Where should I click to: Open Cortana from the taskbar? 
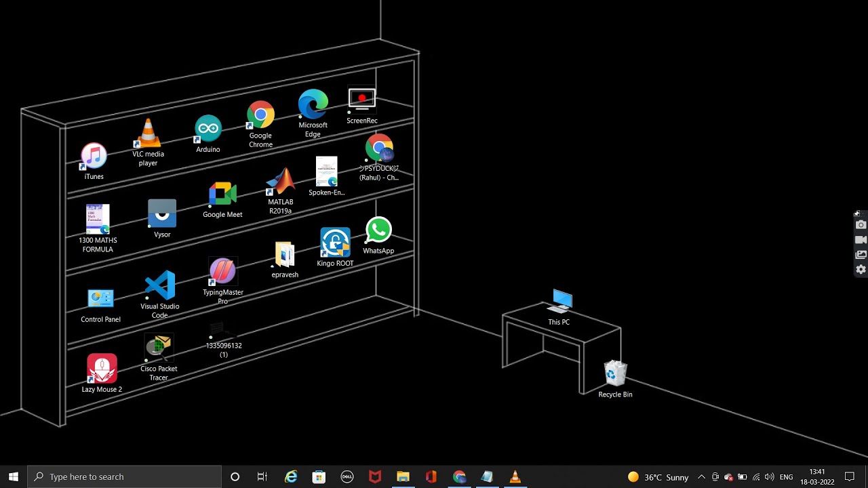pos(235,476)
